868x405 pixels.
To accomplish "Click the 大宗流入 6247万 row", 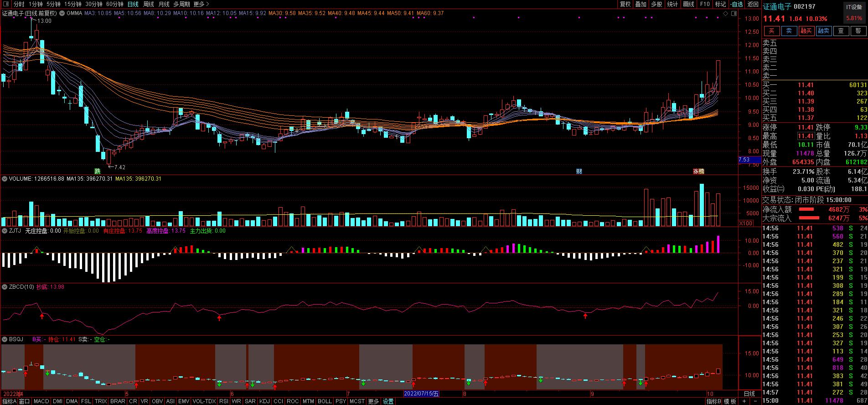I will 815,218.
